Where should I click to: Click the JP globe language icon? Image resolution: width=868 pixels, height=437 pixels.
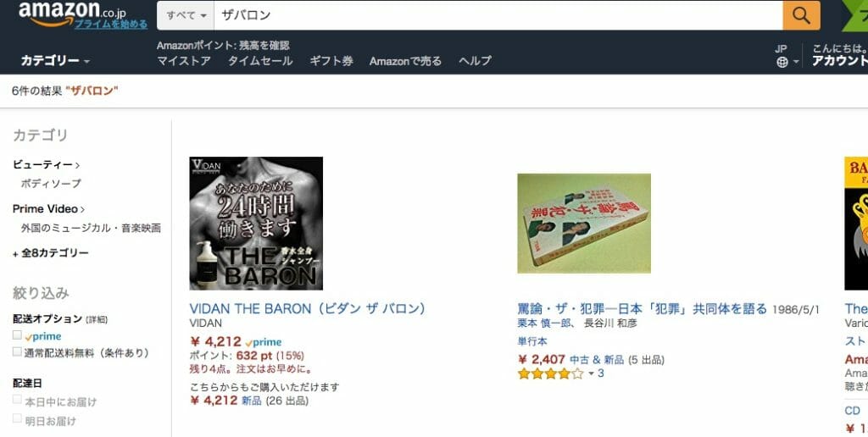tap(782, 62)
